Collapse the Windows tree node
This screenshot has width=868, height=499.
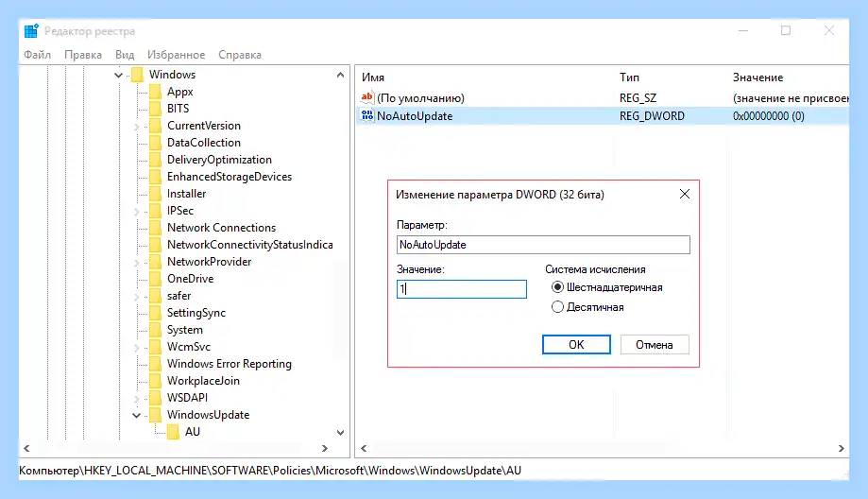(x=118, y=75)
